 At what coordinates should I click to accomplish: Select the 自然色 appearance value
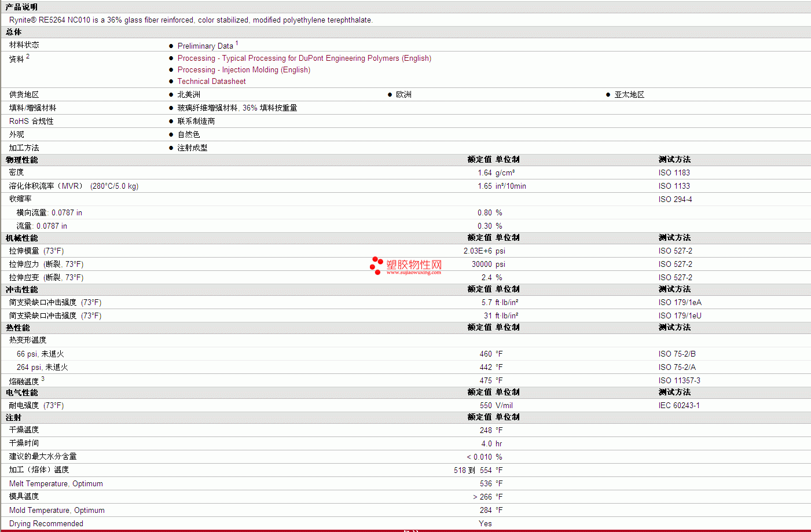click(189, 135)
